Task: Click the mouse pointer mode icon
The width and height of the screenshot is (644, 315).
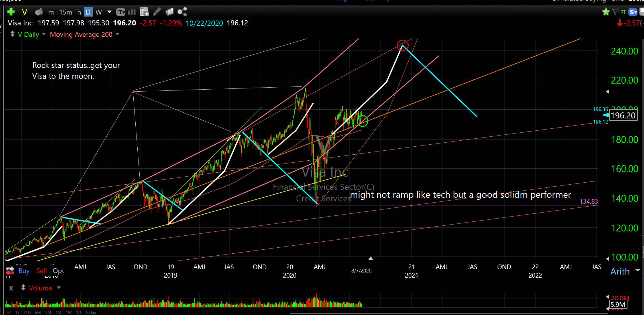Action: click(39, 12)
